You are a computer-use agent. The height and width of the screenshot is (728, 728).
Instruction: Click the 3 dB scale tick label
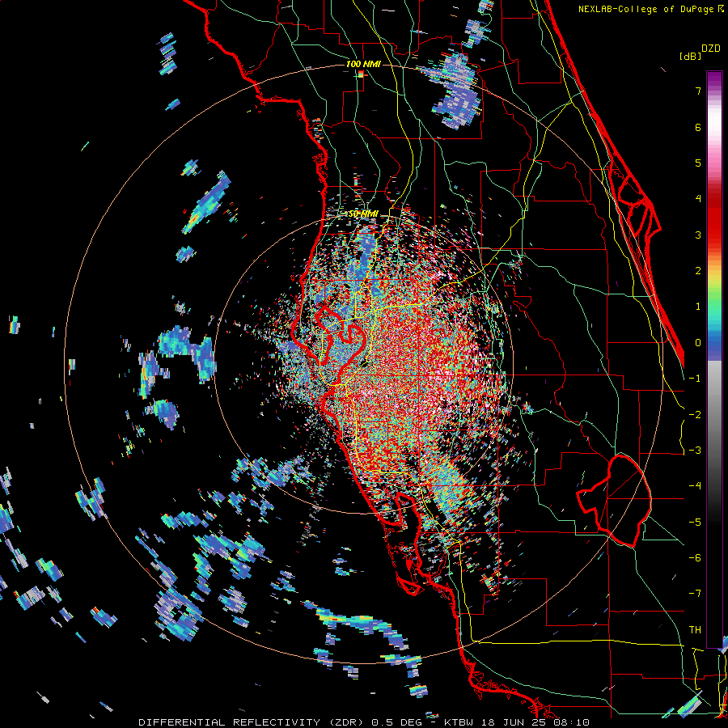click(x=698, y=235)
